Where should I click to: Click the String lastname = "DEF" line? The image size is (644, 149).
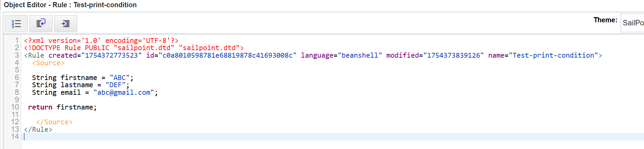[x=81, y=85]
